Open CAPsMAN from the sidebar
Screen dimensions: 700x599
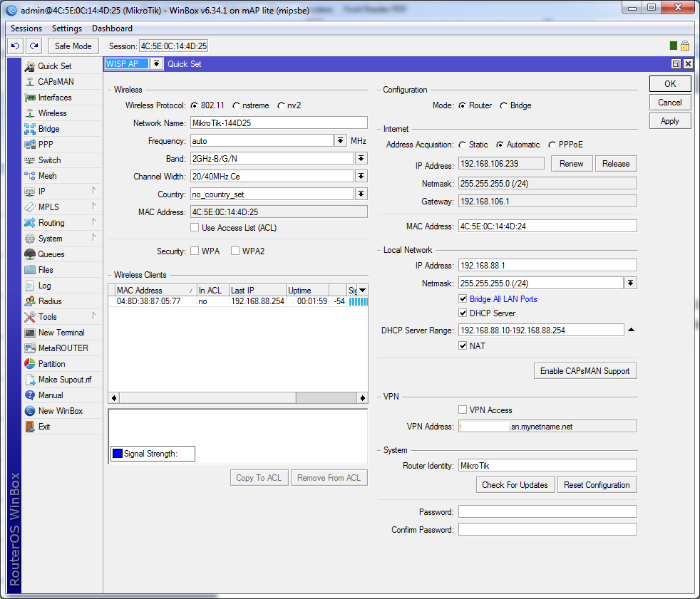tap(56, 82)
